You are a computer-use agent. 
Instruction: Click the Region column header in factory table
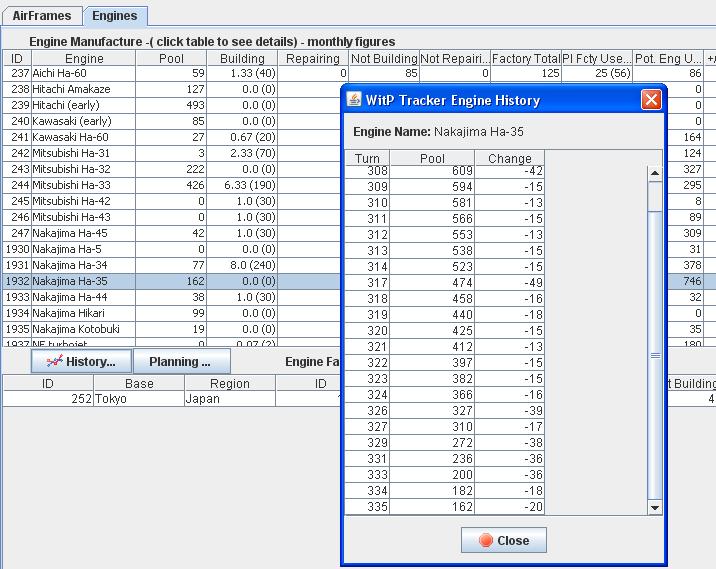click(230, 383)
